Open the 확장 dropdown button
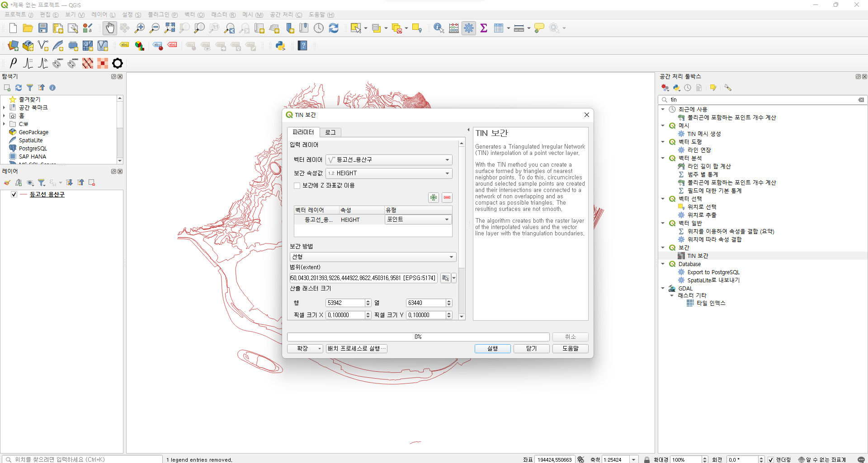 305,349
